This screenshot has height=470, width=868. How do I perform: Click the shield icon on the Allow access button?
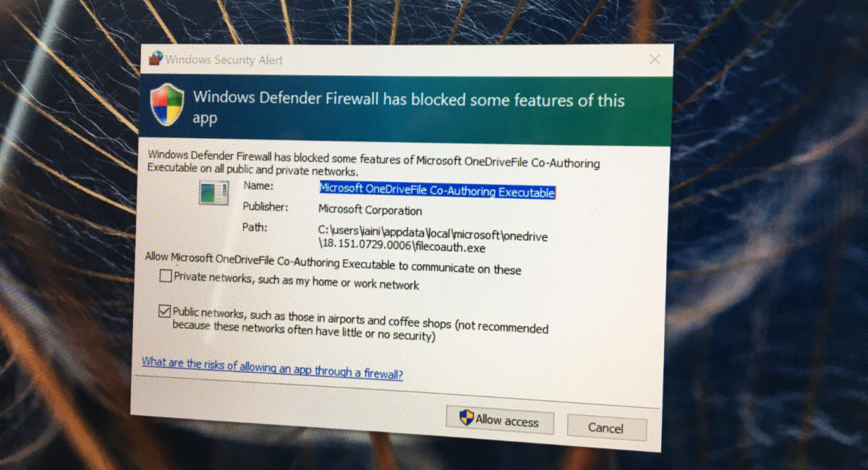467,417
